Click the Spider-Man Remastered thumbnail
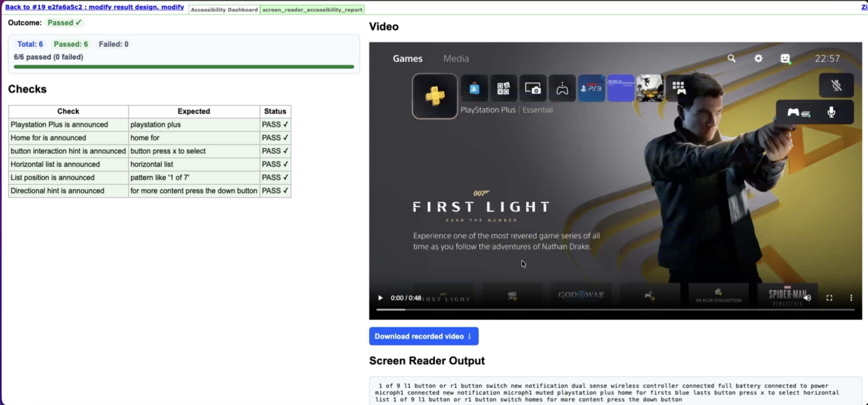Screen dimensions: 868x405 coord(787,295)
